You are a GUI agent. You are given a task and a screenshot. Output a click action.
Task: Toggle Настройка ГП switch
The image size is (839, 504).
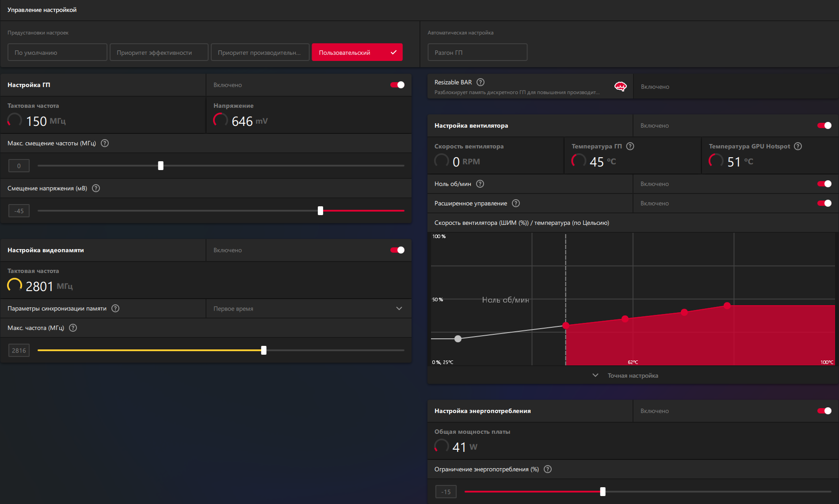(397, 85)
